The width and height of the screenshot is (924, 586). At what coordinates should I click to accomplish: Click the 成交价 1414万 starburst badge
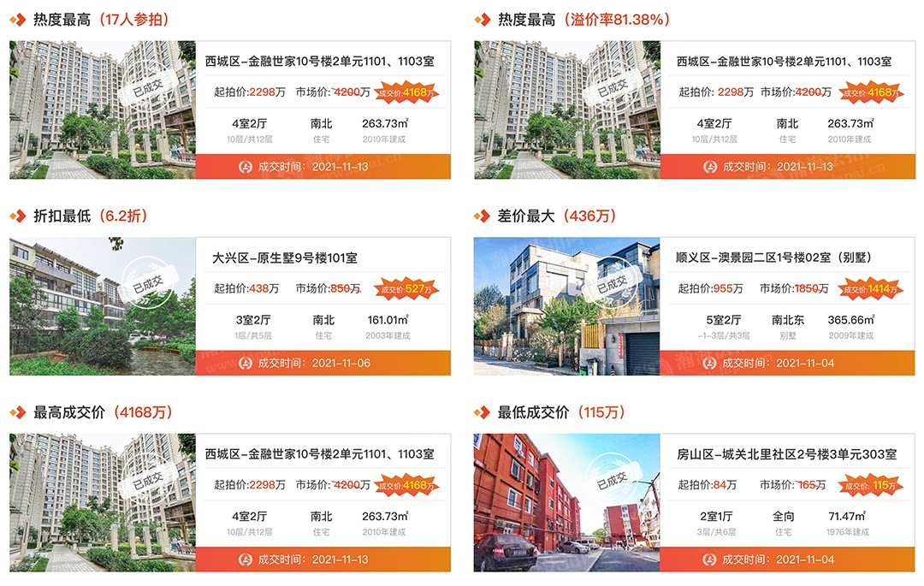point(871,289)
